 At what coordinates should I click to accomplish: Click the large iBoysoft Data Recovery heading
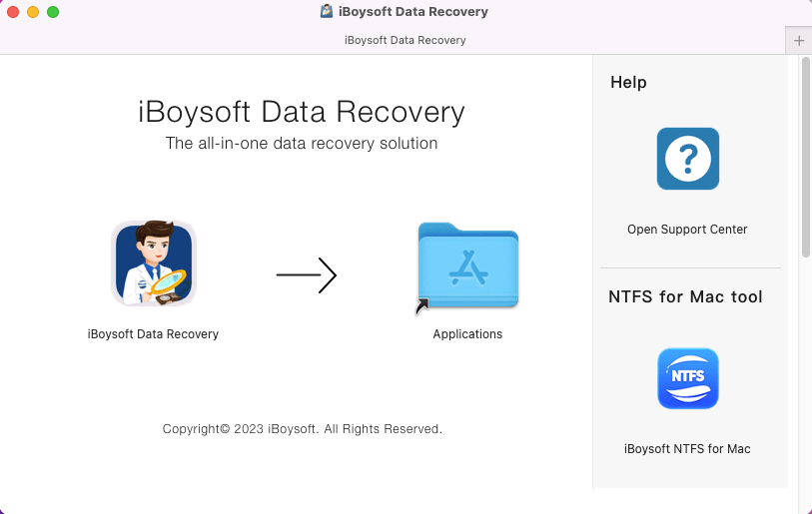(302, 112)
